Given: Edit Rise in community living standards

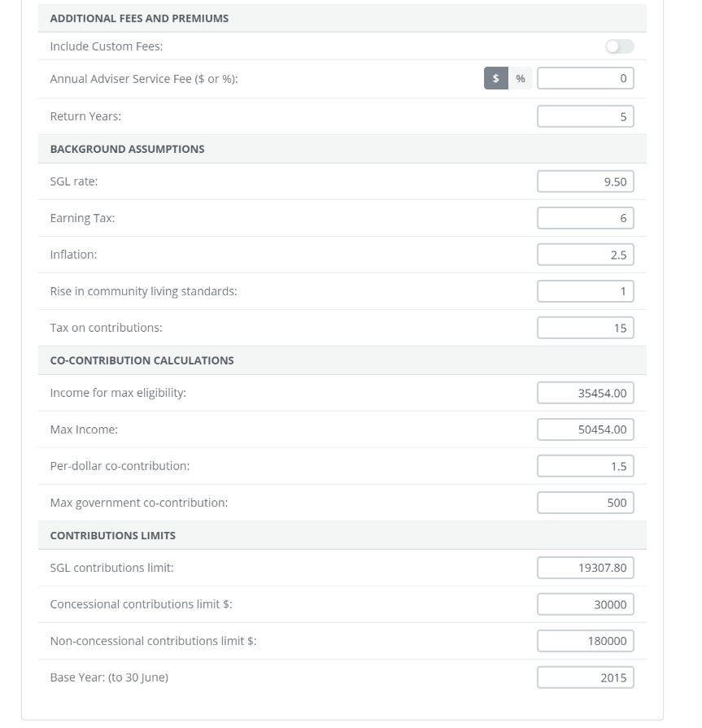Looking at the screenshot, I should (585, 291).
